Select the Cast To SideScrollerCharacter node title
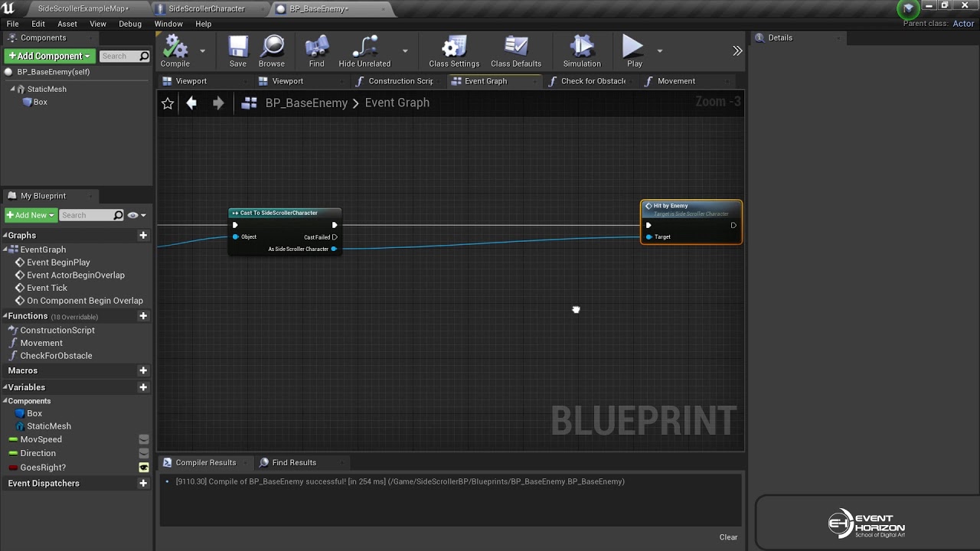Viewport: 980px width, 551px height. 279,213
